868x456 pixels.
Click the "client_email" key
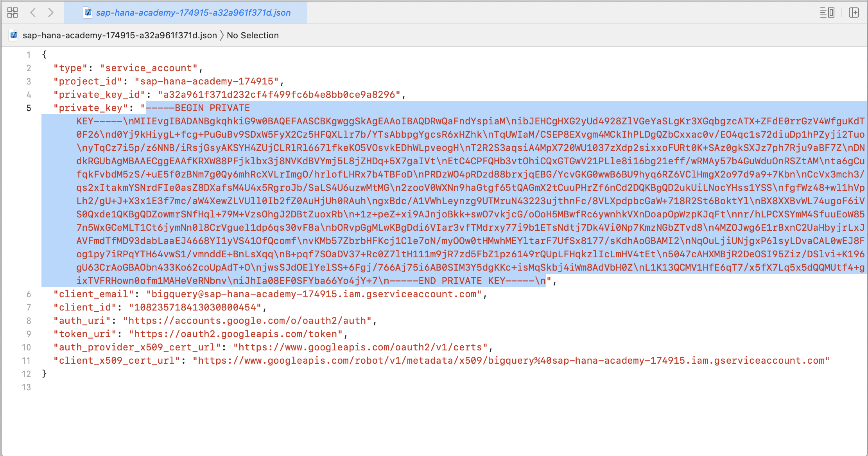(93, 294)
